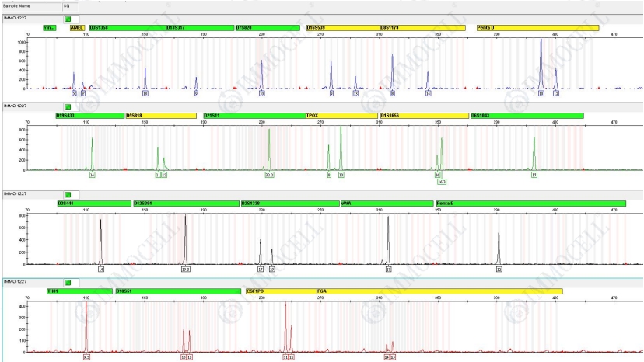The width and height of the screenshot is (644, 362).
Task: Select the vWA marker bar
Action: tap(387, 204)
